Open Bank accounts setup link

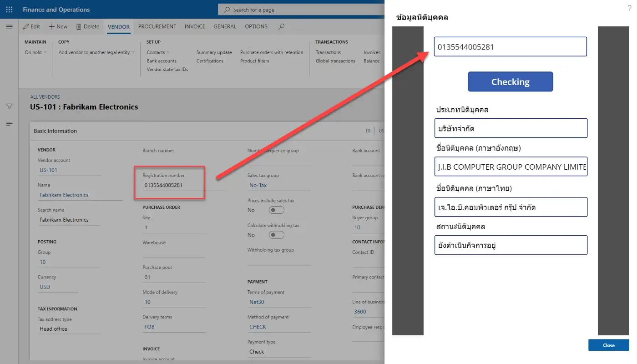(x=162, y=61)
